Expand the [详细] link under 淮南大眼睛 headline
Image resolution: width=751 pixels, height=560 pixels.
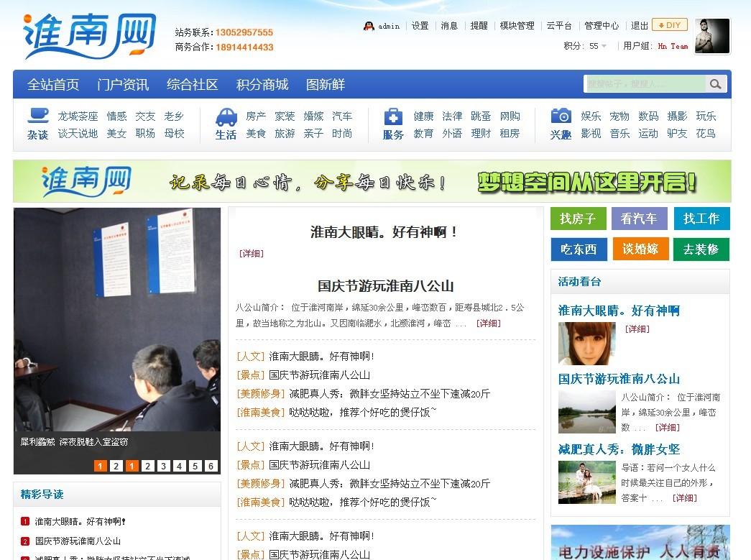click(x=251, y=253)
